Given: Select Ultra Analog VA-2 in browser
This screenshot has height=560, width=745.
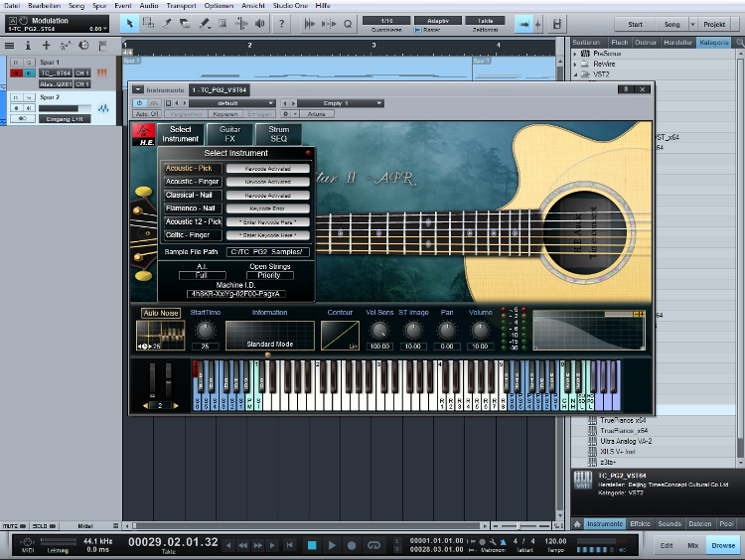Looking at the screenshot, I should pyautogui.click(x=626, y=441).
